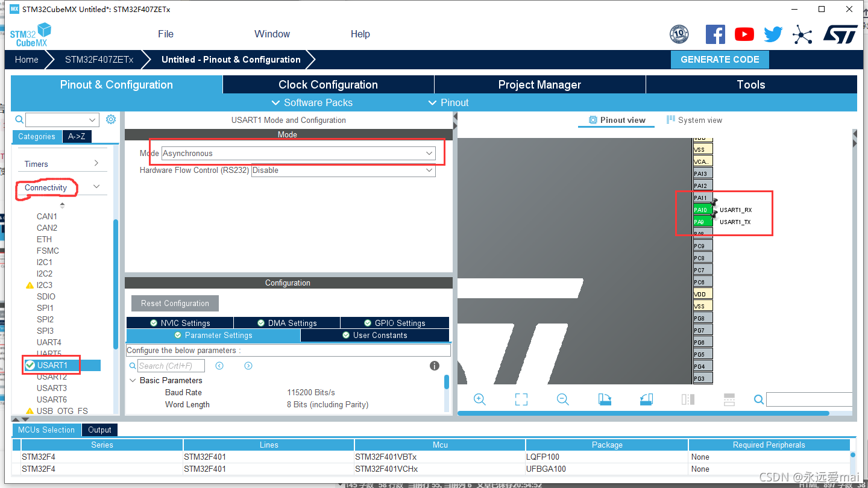The height and width of the screenshot is (488, 868).
Task: Click the Reset Configuration button
Action: 175,303
